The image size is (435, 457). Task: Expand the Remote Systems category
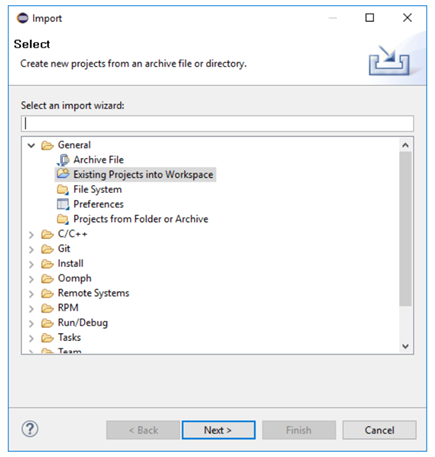(x=31, y=294)
